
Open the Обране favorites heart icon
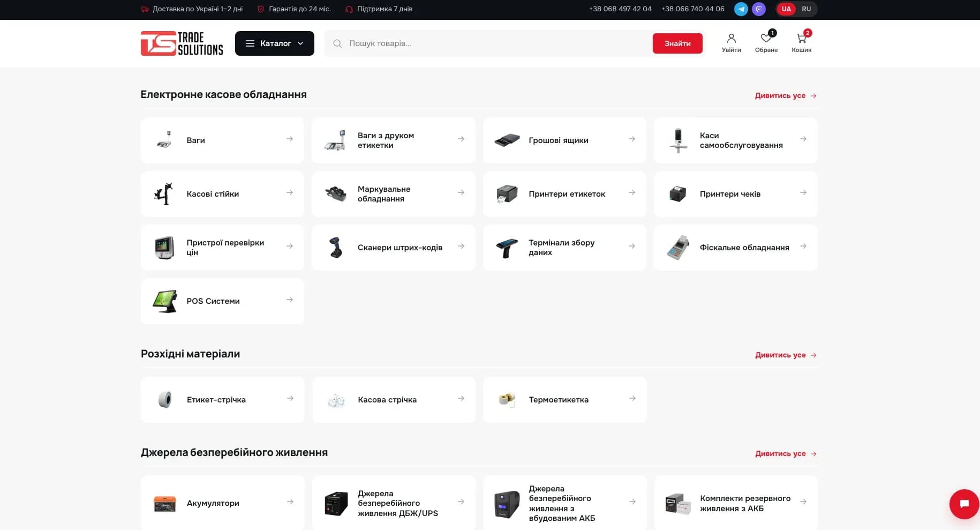(x=766, y=43)
